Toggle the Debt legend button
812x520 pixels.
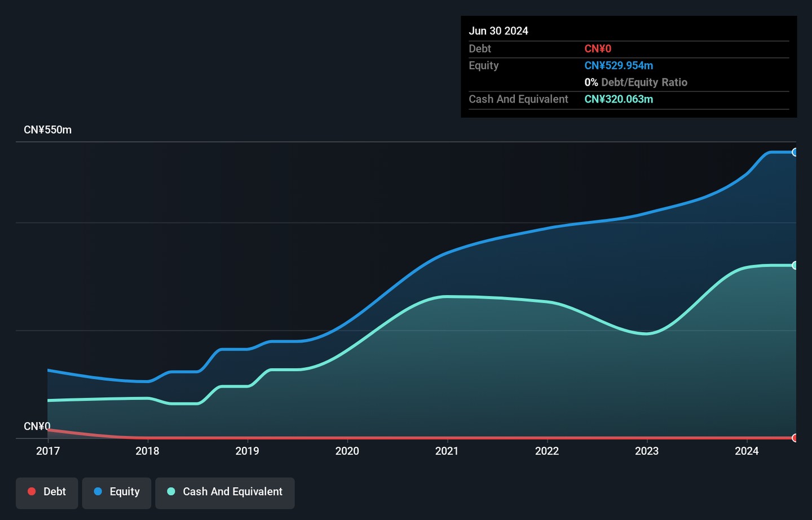click(x=47, y=493)
